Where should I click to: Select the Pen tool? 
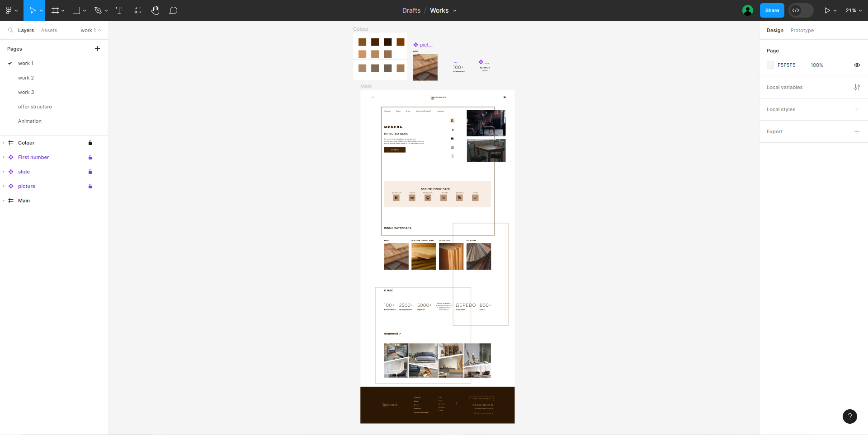(x=98, y=10)
